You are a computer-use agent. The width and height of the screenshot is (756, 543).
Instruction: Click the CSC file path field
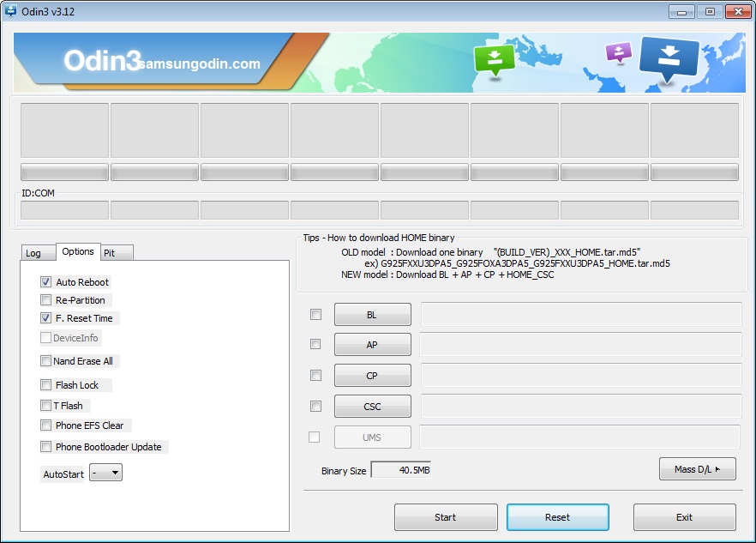581,406
